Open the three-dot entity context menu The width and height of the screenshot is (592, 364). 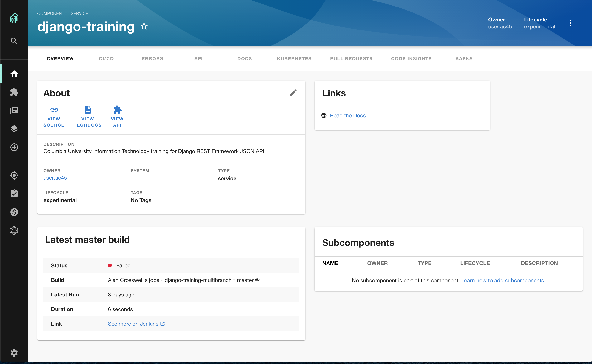[570, 23]
